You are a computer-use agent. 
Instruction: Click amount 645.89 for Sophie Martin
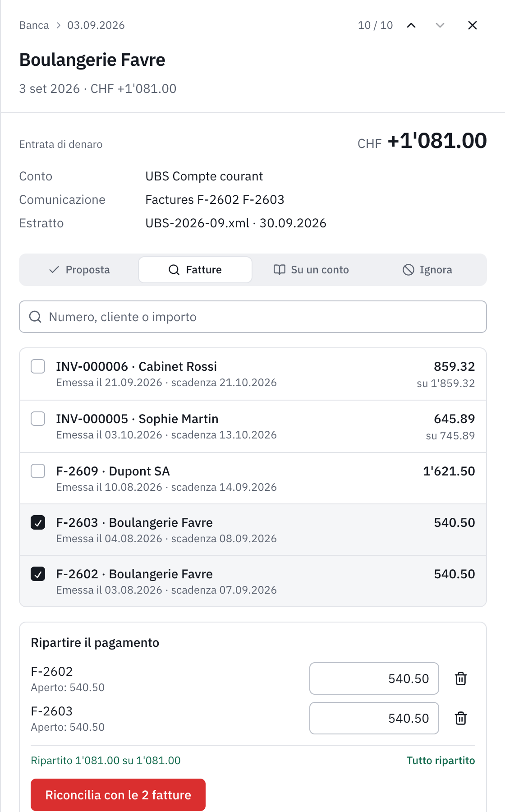454,419
